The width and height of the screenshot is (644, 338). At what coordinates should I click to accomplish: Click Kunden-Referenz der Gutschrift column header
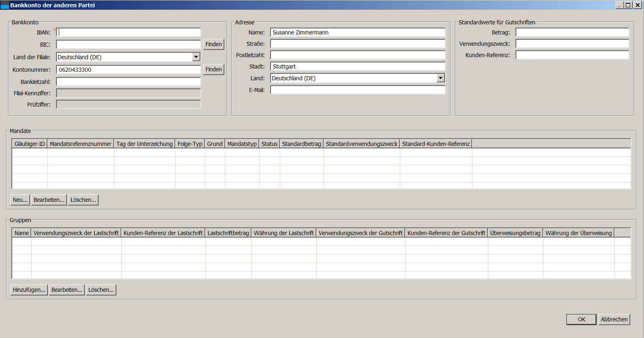coord(447,233)
